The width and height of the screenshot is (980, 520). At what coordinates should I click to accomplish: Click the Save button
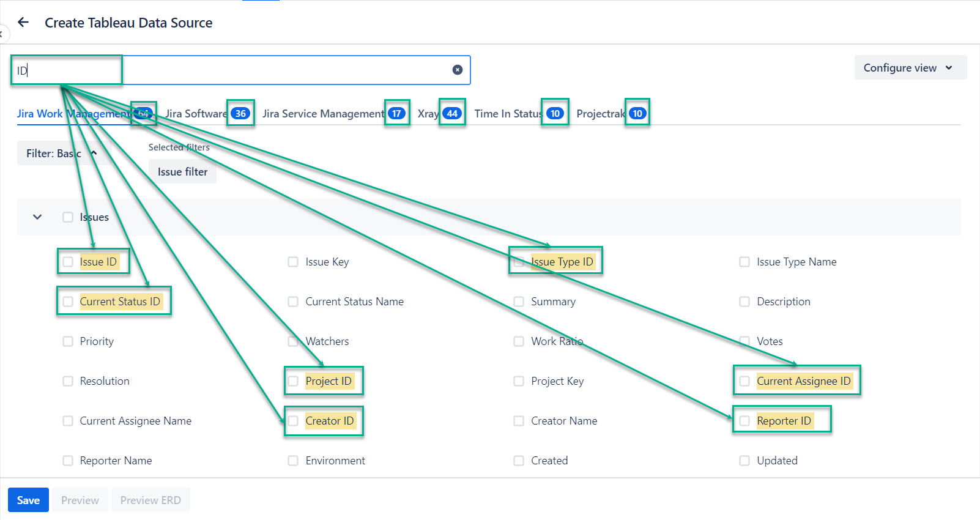tap(28, 500)
